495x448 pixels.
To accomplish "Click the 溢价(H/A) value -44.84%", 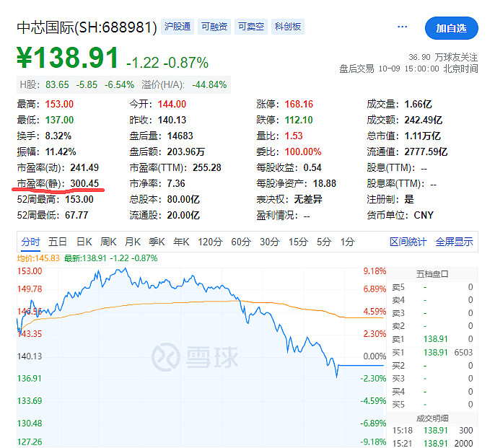I will click(209, 84).
